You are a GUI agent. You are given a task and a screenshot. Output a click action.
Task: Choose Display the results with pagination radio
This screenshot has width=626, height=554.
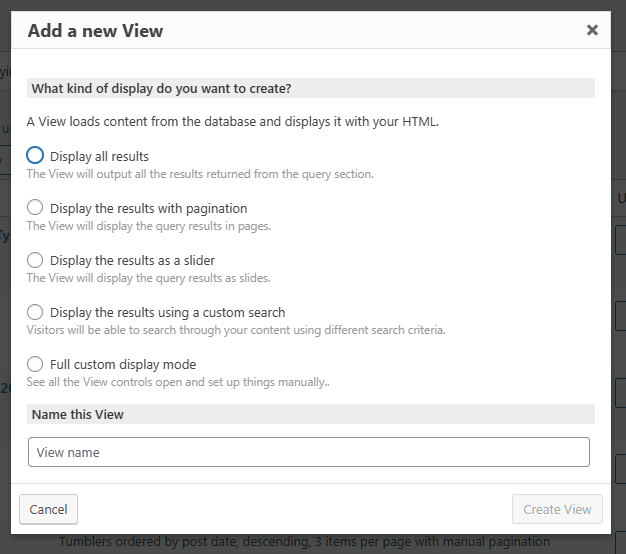(36, 208)
